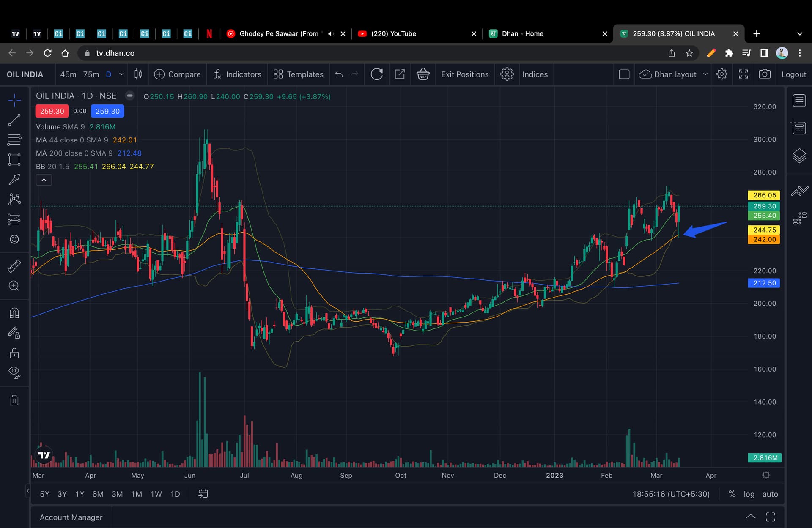
Task: Select the ruler measure tool
Action: coord(14,266)
